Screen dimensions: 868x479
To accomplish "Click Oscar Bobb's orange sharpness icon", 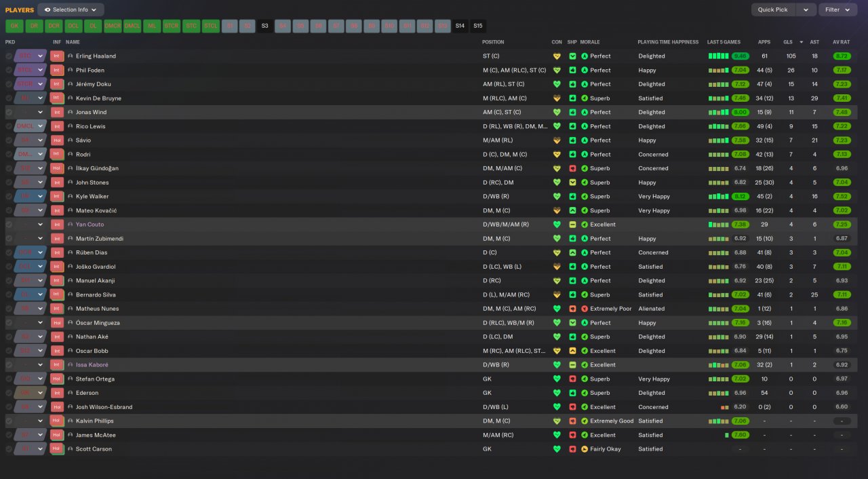I will (x=572, y=351).
